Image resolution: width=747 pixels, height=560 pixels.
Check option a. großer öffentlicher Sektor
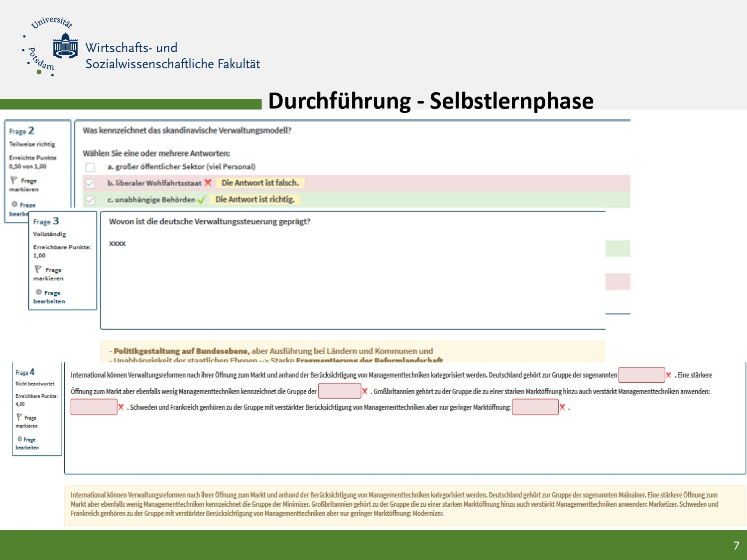coord(90,167)
